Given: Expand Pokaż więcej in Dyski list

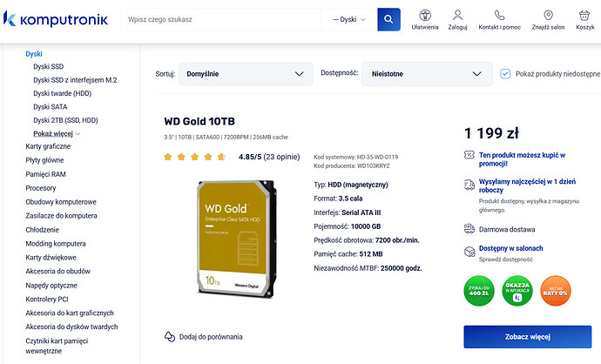Looking at the screenshot, I should pyautogui.click(x=57, y=133).
